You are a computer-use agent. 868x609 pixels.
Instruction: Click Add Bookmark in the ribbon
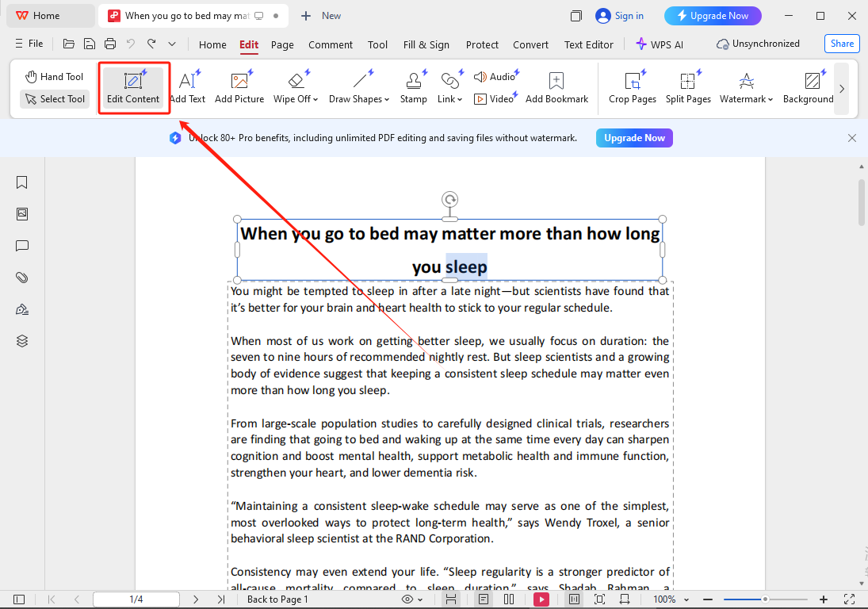(x=556, y=88)
